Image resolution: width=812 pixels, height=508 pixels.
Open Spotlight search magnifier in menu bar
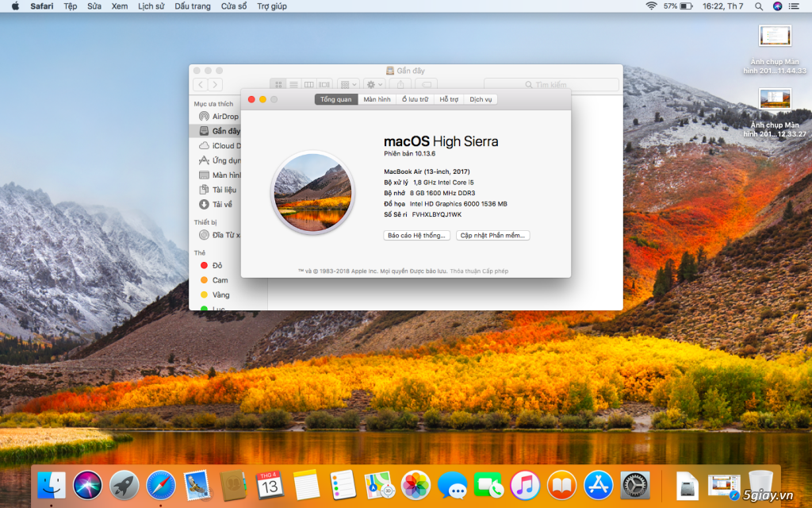[x=759, y=6]
